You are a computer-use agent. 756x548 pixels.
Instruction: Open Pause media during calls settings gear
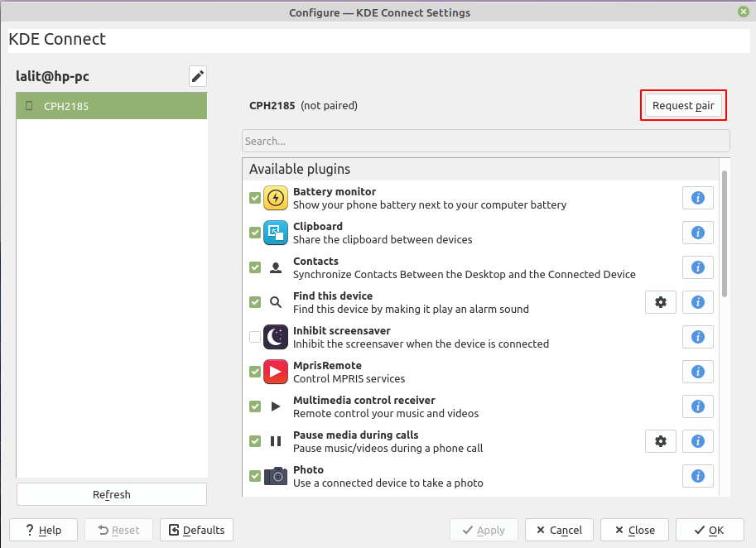(660, 441)
